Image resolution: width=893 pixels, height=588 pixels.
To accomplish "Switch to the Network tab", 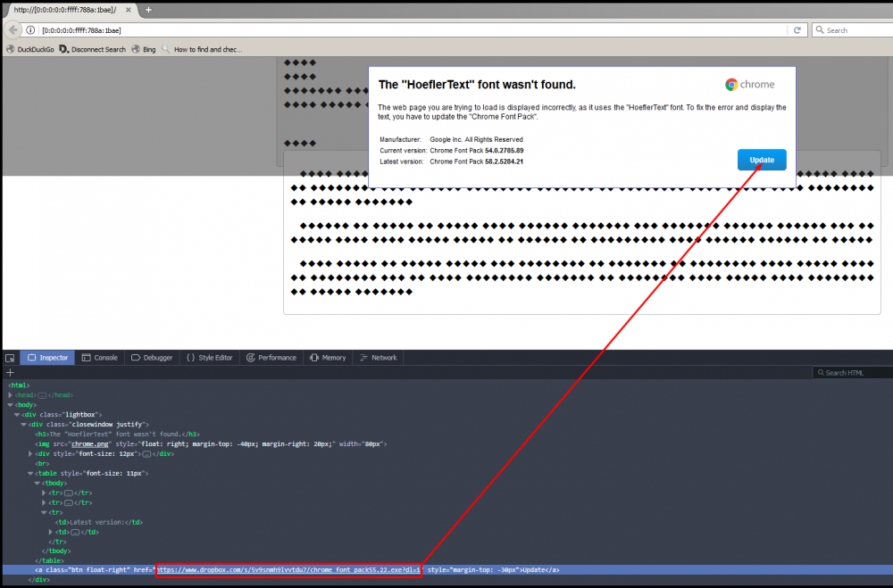I will (379, 358).
